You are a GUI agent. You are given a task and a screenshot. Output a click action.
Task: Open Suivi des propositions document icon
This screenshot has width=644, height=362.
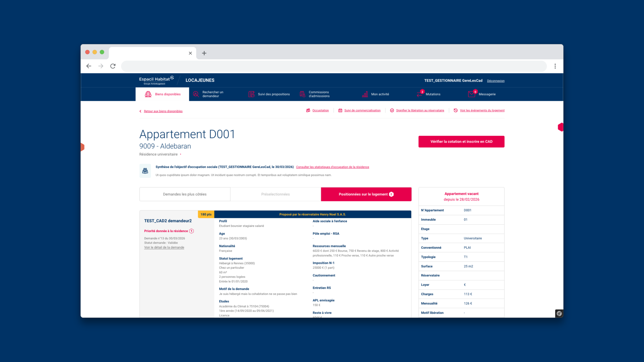pyautogui.click(x=251, y=94)
